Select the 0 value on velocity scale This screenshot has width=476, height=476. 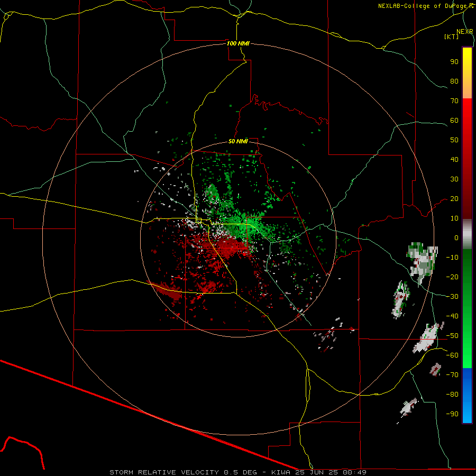tap(456, 237)
